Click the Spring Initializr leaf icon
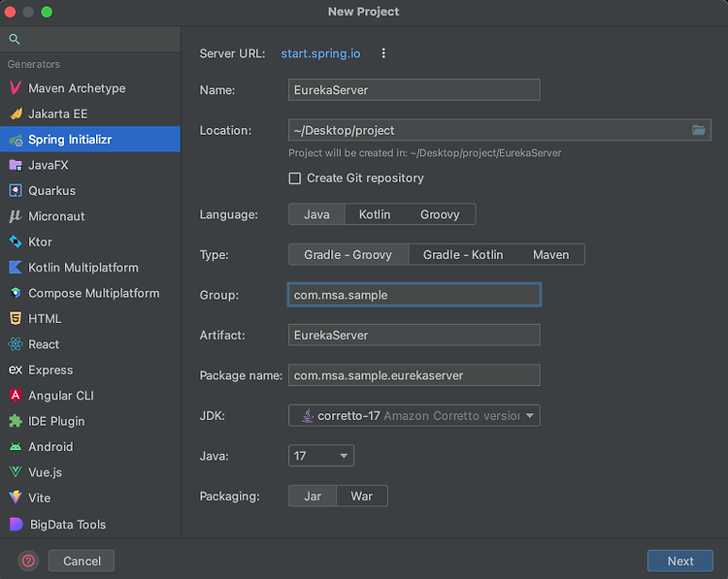728x579 pixels. (x=16, y=140)
